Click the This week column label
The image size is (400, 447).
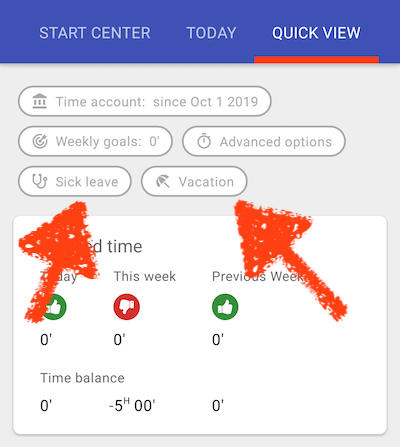pos(145,276)
